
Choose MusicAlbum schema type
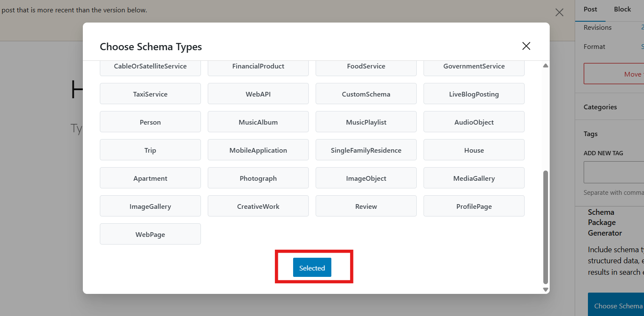pos(258,122)
